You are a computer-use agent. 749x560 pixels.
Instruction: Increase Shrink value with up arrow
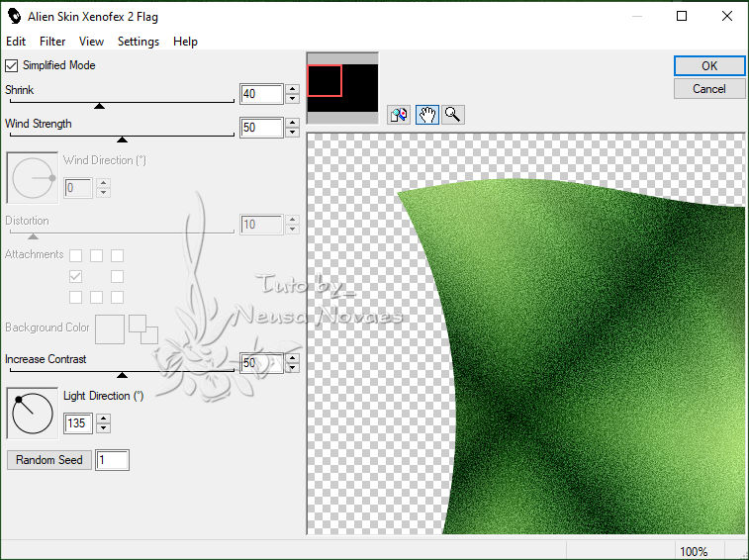click(x=292, y=89)
